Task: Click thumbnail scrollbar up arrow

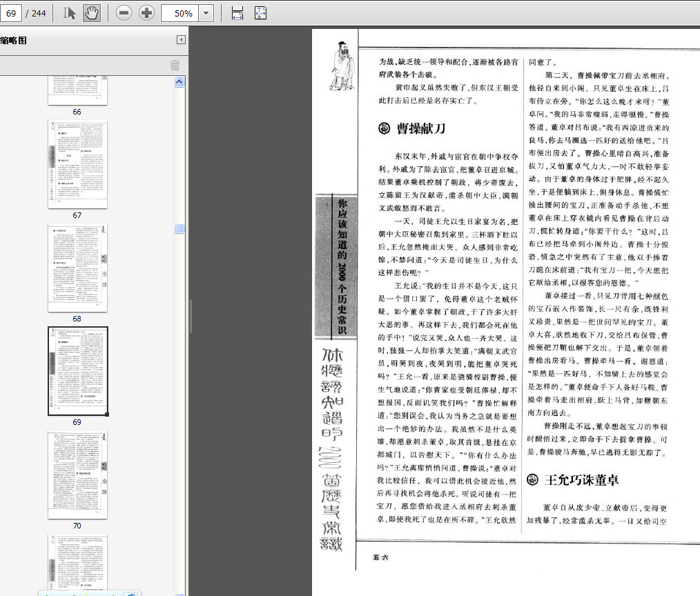Action: point(179,81)
